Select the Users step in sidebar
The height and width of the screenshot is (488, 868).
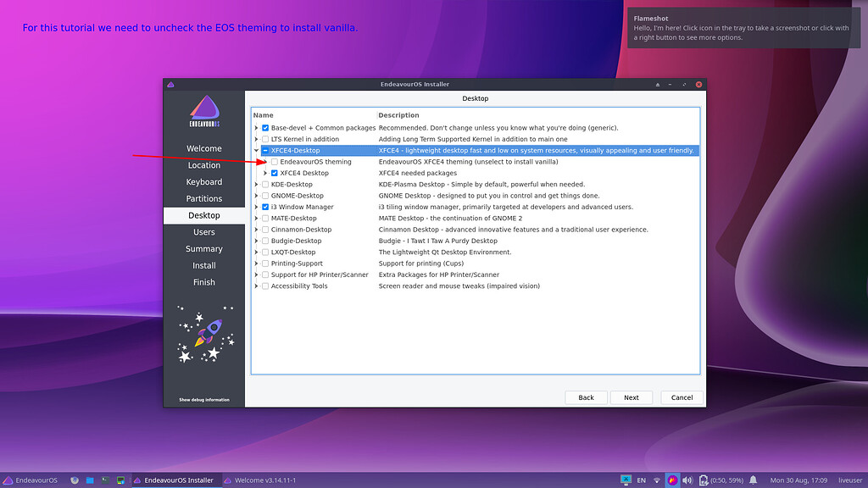click(x=204, y=232)
